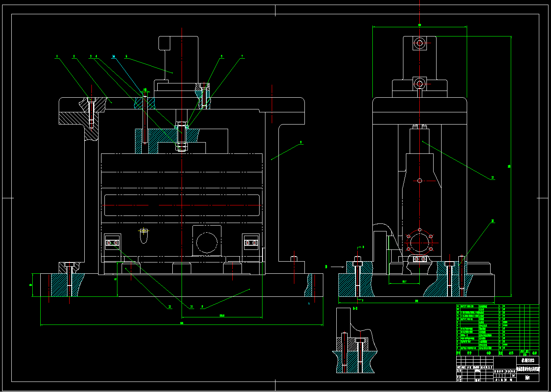This screenshot has width=551, height=392.
Task: Click the 机制0303 title block cell
Action: click(528, 360)
